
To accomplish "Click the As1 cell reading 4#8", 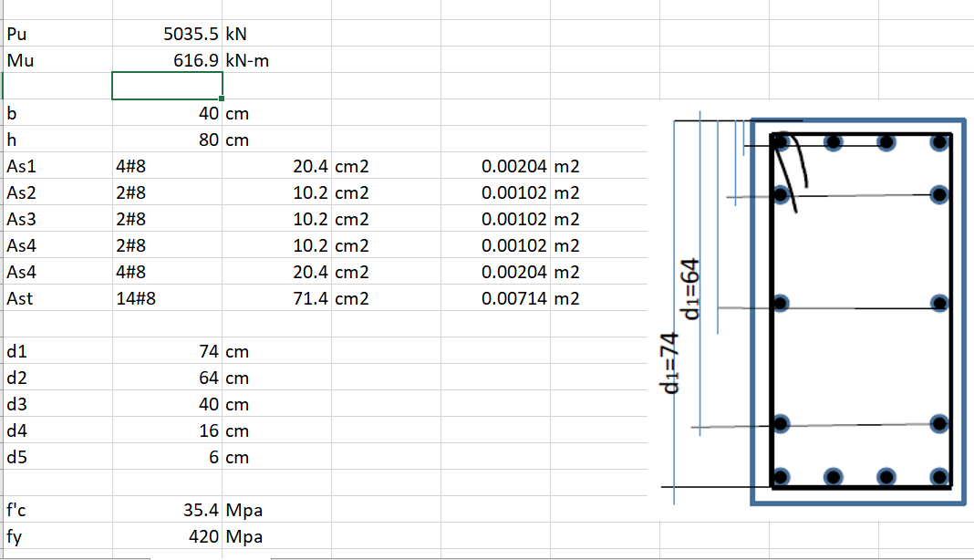I will pyautogui.click(x=167, y=166).
